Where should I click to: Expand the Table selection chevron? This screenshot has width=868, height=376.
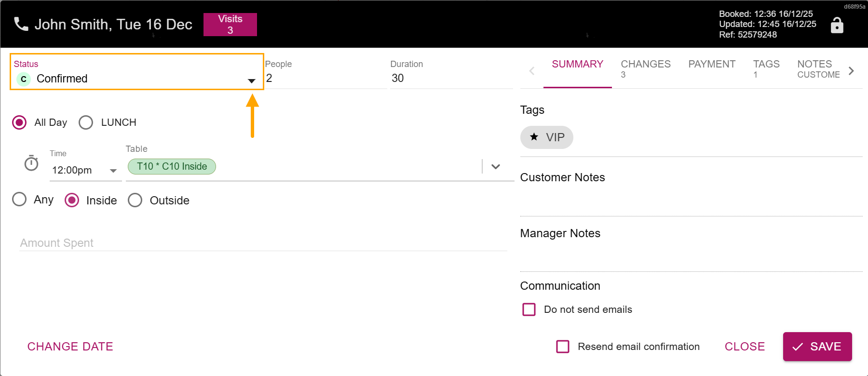click(x=495, y=167)
